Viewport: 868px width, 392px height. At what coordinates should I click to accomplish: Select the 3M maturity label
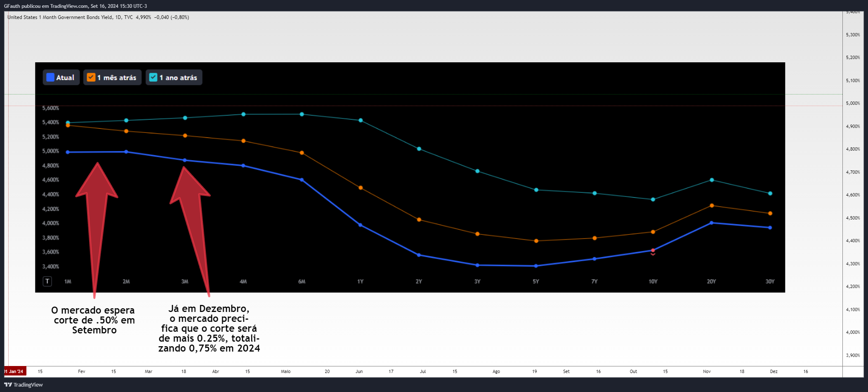[185, 281]
